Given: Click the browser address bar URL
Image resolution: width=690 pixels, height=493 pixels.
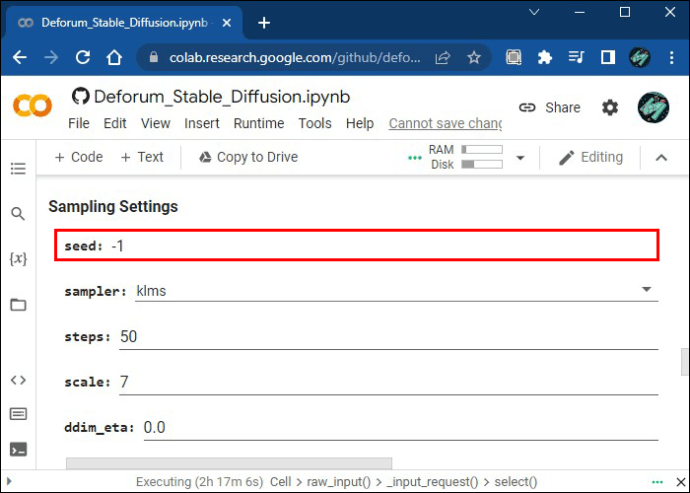Looking at the screenshot, I should click(x=295, y=57).
